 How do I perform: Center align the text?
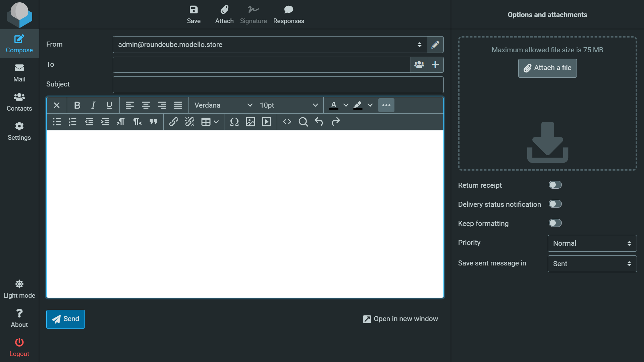tap(146, 105)
